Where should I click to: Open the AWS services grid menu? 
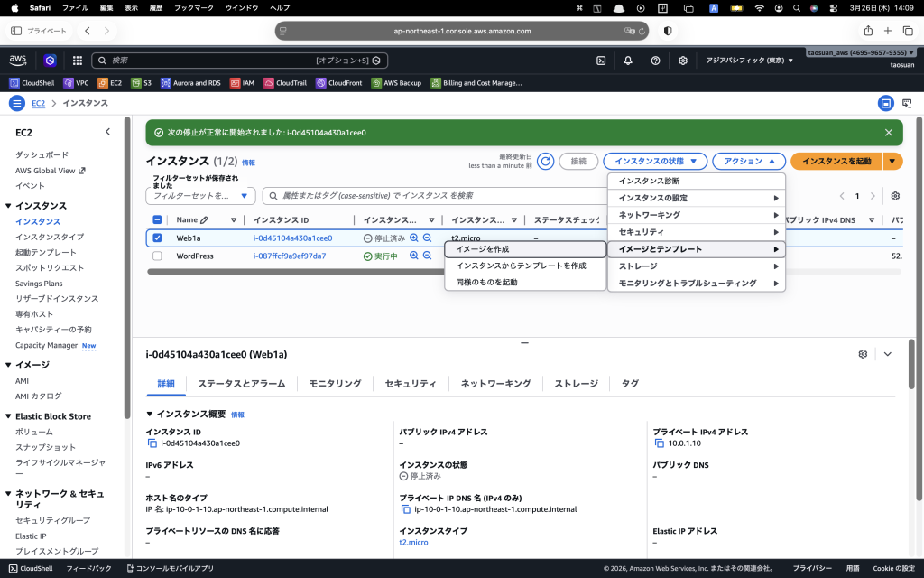[x=78, y=61]
